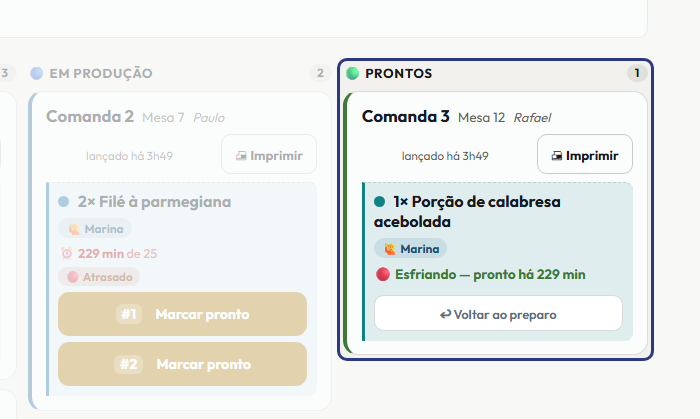Print Comanda 3 with Imprimir button

click(585, 154)
